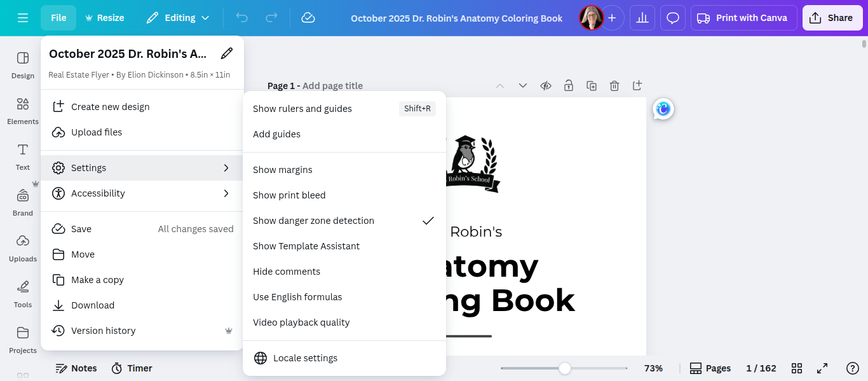Delete page using the trash icon
The image size is (868, 381).
pos(614,85)
